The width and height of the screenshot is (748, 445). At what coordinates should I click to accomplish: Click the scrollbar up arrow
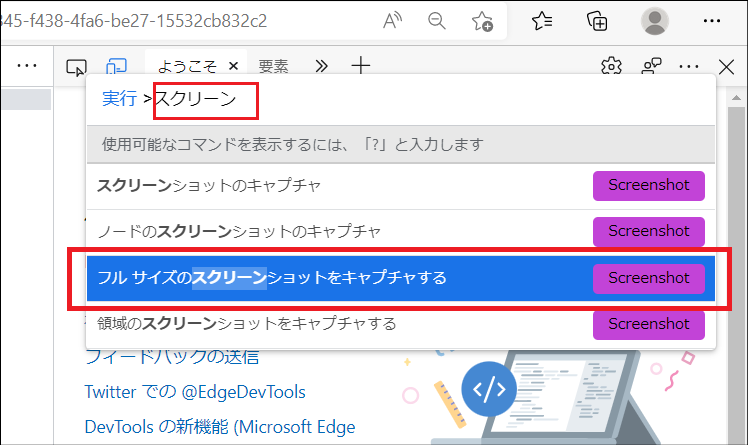[736, 98]
